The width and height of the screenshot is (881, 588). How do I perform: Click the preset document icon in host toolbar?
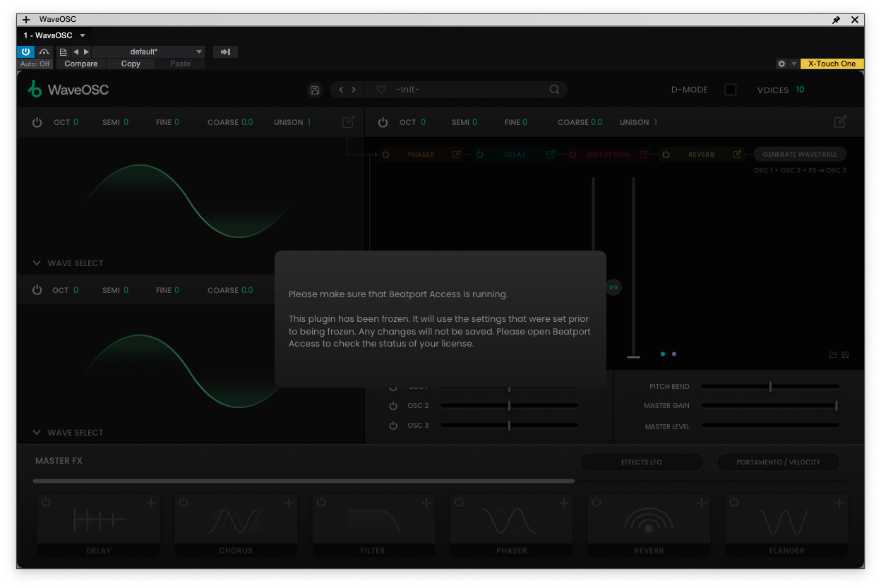tap(63, 52)
